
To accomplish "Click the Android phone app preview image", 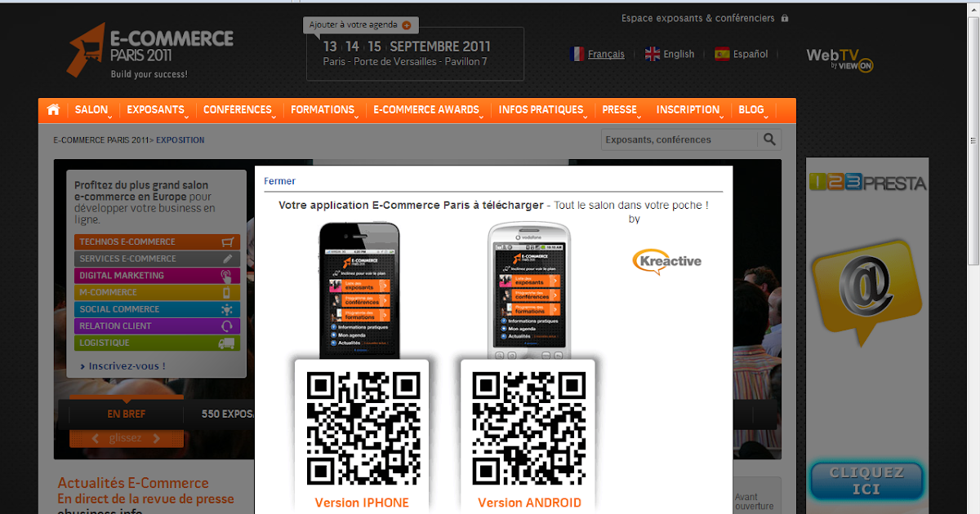I will coord(529,290).
